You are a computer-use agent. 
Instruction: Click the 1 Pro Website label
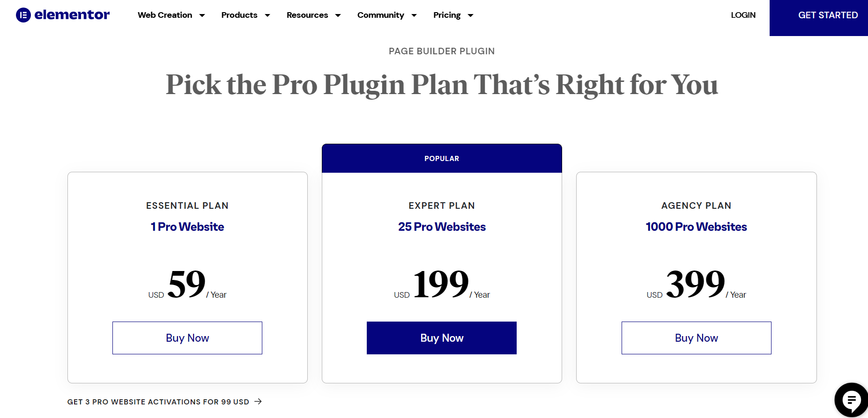tap(187, 227)
